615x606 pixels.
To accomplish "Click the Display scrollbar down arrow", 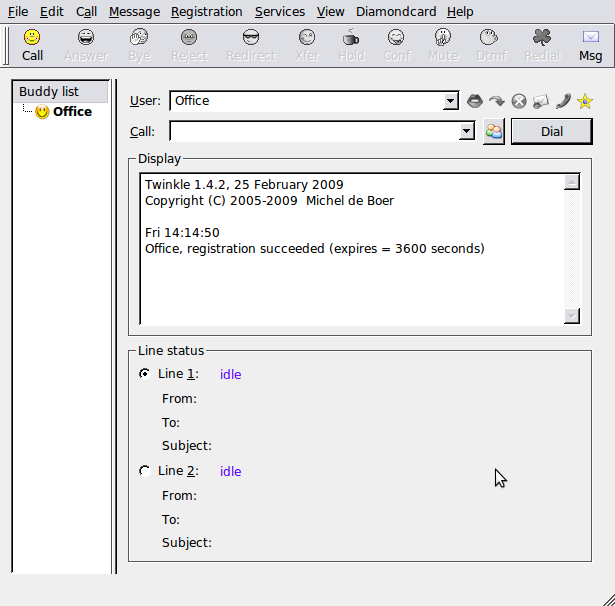I will pos(572,316).
